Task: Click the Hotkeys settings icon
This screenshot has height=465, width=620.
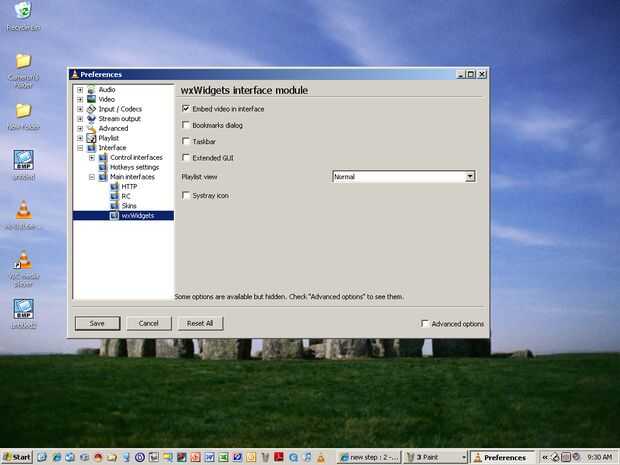Action: [103, 167]
